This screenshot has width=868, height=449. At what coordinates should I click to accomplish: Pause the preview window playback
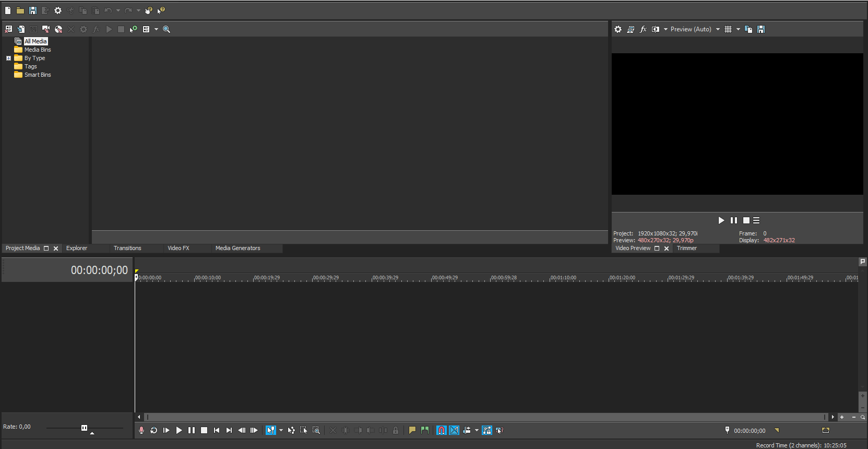[x=734, y=220]
